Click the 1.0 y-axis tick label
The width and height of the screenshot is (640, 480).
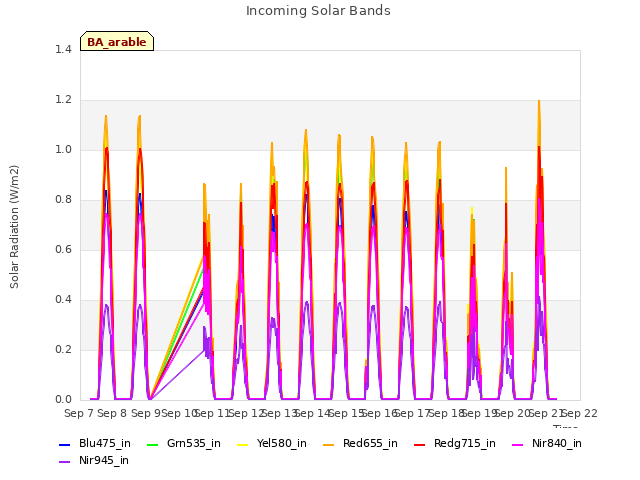pos(63,150)
